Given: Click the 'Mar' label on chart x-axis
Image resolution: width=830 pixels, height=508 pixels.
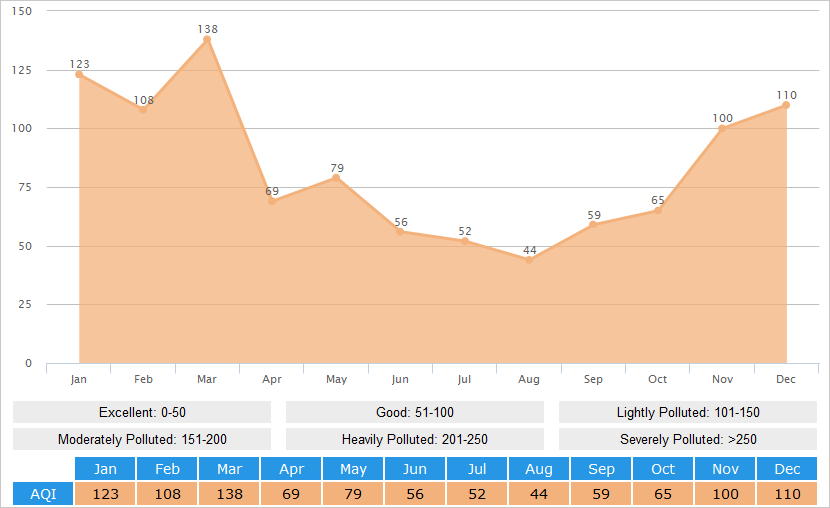Looking at the screenshot, I should [207, 379].
